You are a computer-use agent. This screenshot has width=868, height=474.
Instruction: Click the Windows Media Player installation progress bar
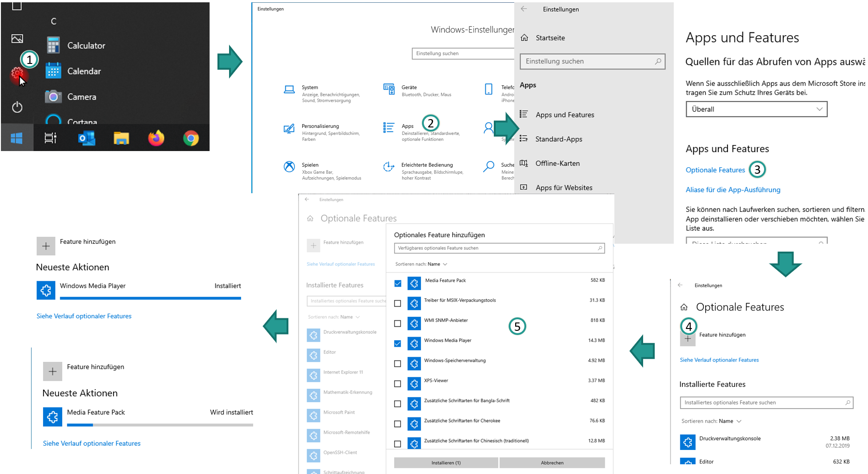click(x=150, y=298)
